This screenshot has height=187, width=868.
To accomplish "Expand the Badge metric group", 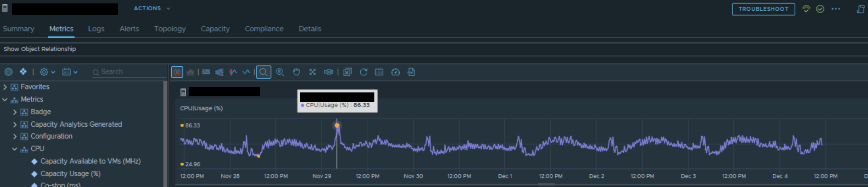I will tap(15, 112).
